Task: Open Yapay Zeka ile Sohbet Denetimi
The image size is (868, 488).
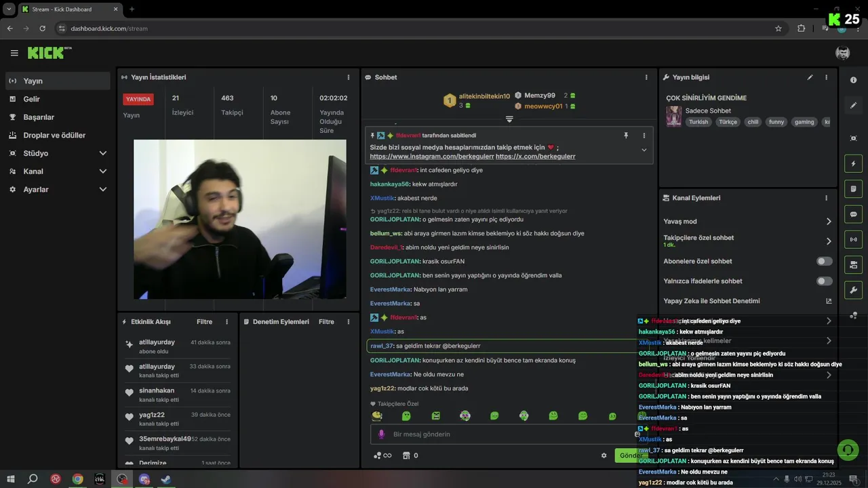Action: pyautogui.click(x=747, y=301)
